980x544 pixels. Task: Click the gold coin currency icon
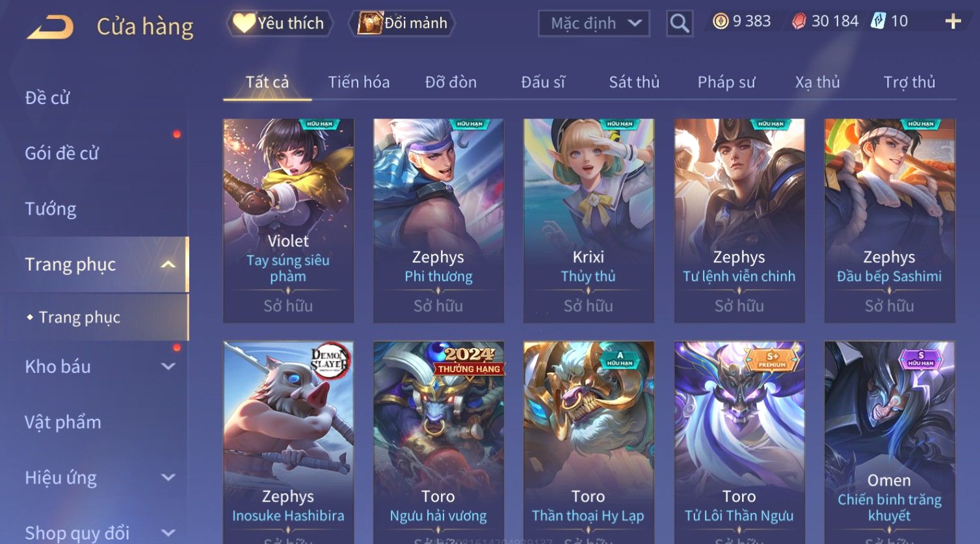click(720, 21)
